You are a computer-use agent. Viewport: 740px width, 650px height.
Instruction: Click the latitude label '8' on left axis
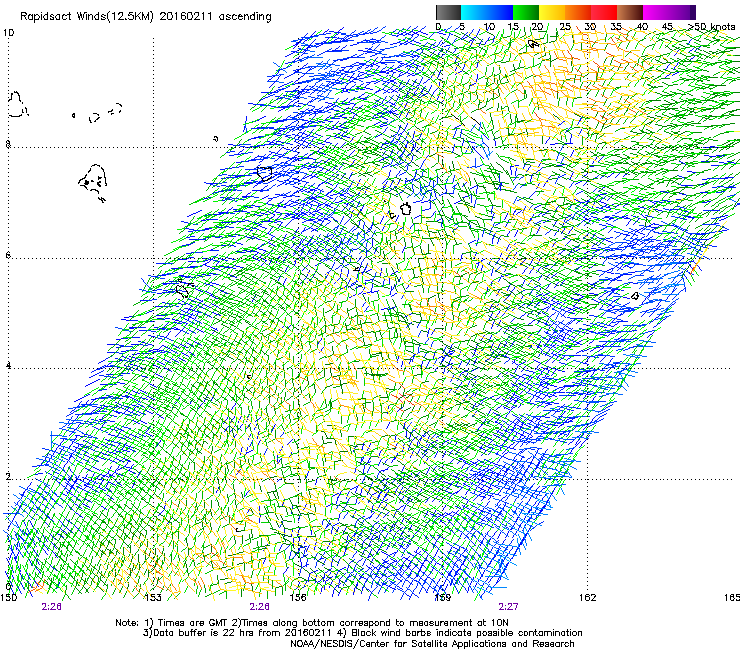pos(8,144)
